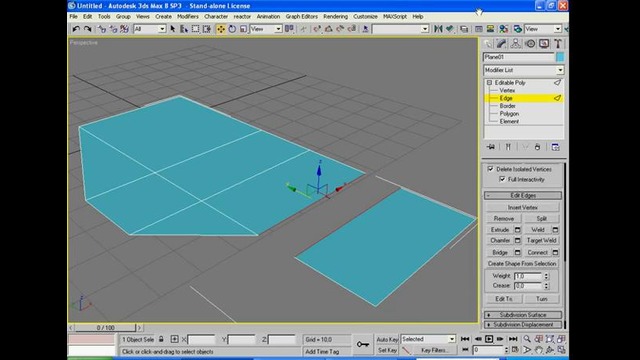Open the Key Filters button
The width and height of the screenshot is (640, 360).
(x=434, y=350)
